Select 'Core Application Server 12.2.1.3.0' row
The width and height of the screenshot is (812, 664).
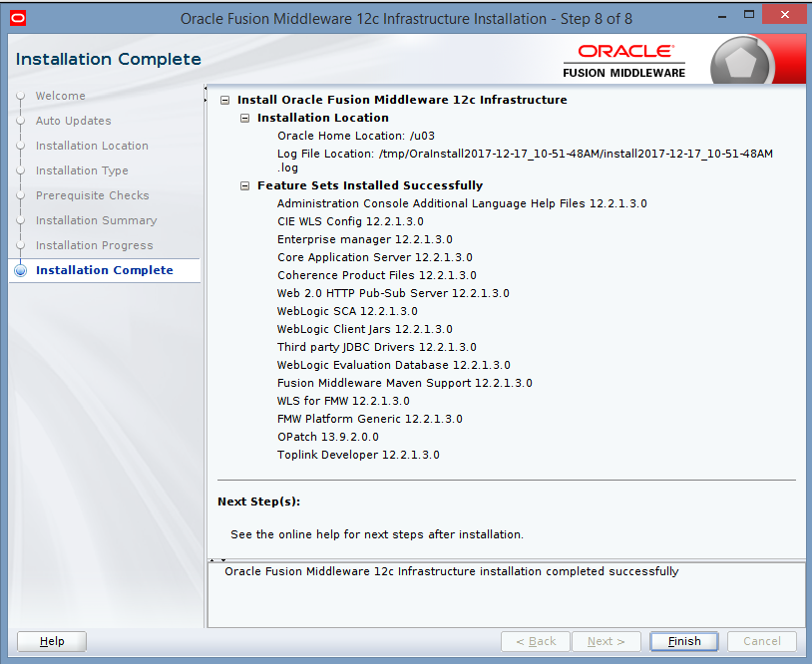pyautogui.click(x=375, y=257)
